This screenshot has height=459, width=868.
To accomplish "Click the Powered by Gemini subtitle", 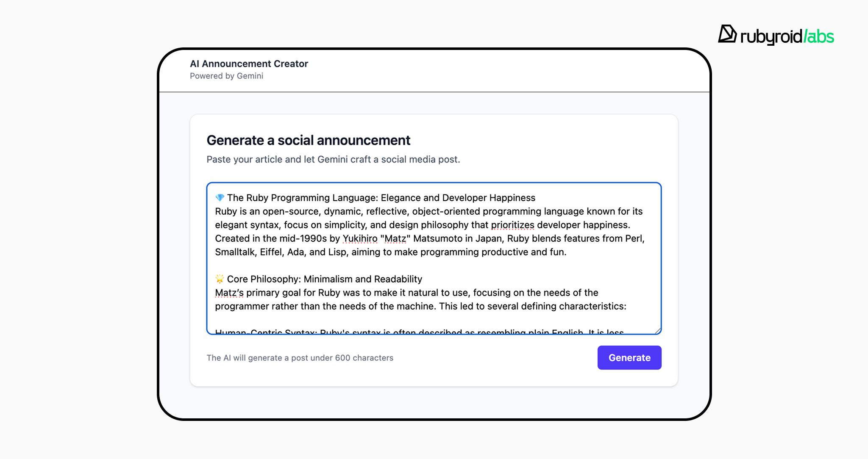I will tap(226, 76).
